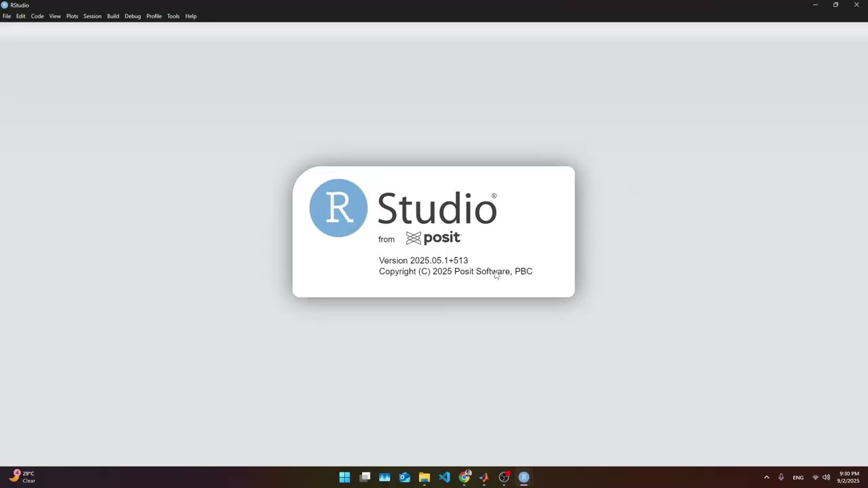Switch to OBS Studio on taskbar
This screenshot has width=868, height=488.
504,477
